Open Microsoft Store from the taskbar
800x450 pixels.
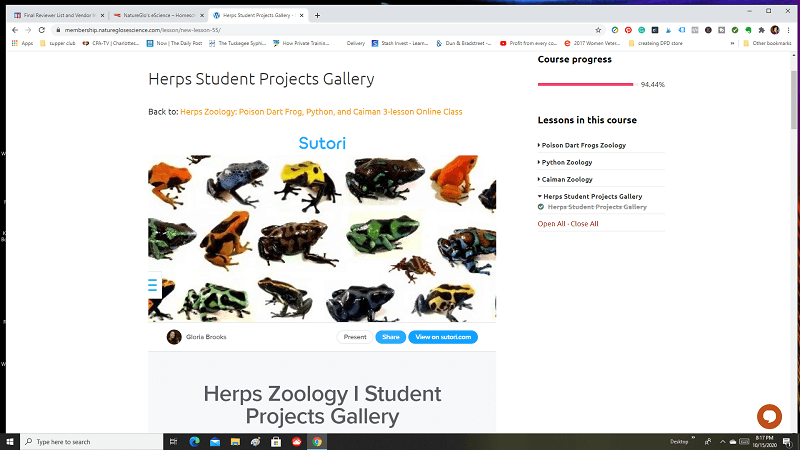pyautogui.click(x=276, y=442)
